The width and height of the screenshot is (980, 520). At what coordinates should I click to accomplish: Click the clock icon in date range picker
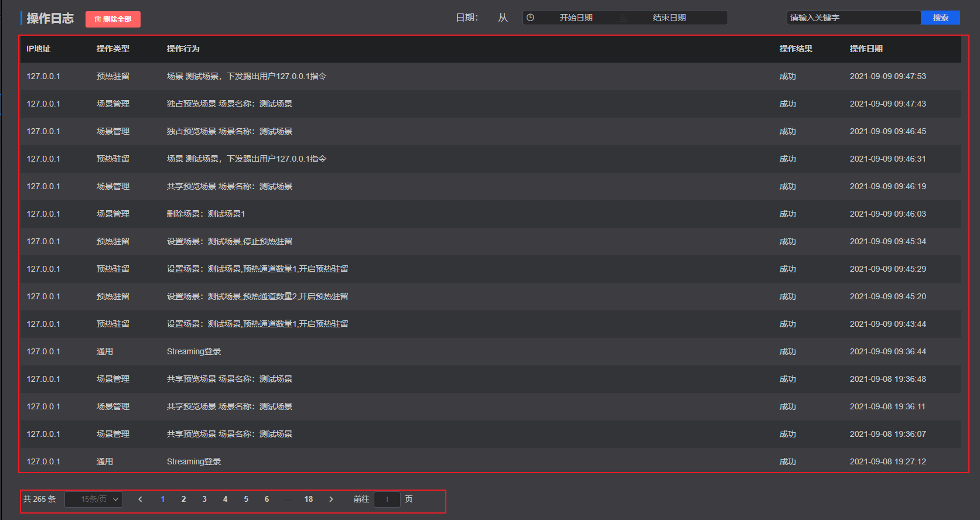coord(530,18)
